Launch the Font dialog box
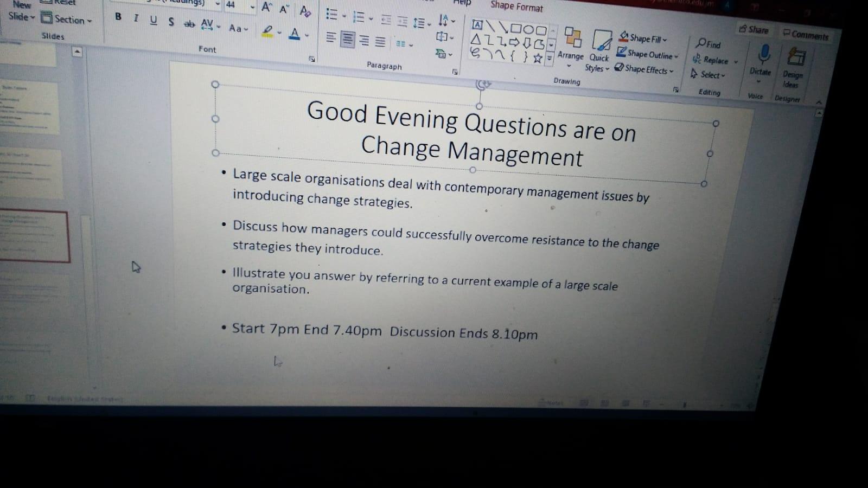The image size is (868, 488). click(312, 58)
